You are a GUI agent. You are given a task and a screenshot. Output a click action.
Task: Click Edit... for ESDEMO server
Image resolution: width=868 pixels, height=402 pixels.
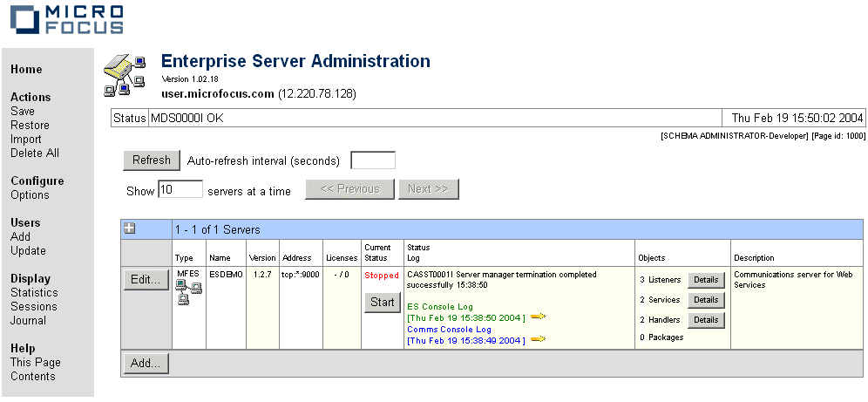click(x=146, y=280)
